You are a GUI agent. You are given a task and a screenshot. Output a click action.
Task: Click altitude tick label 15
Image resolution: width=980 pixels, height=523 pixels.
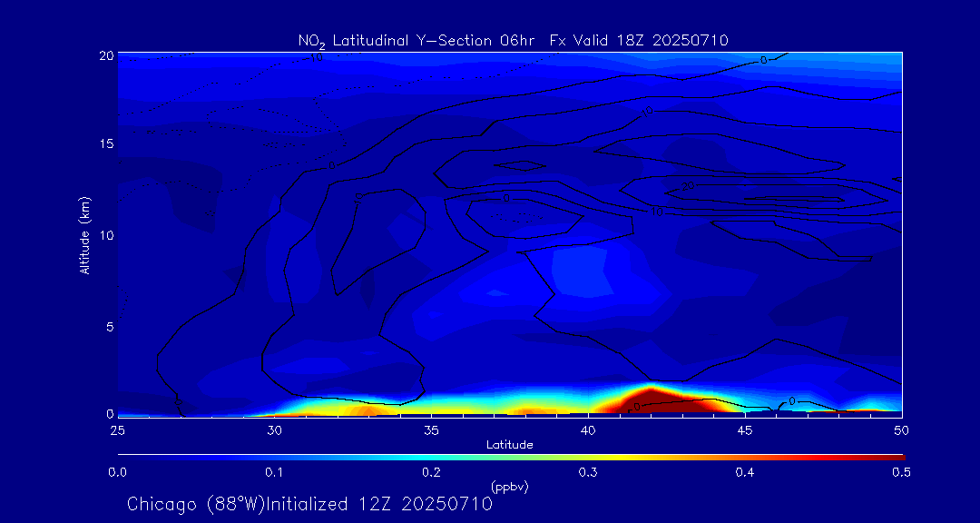tap(106, 143)
